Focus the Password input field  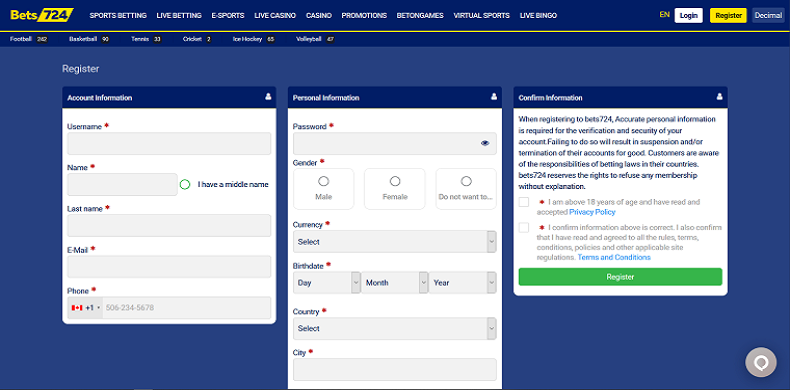click(394, 144)
